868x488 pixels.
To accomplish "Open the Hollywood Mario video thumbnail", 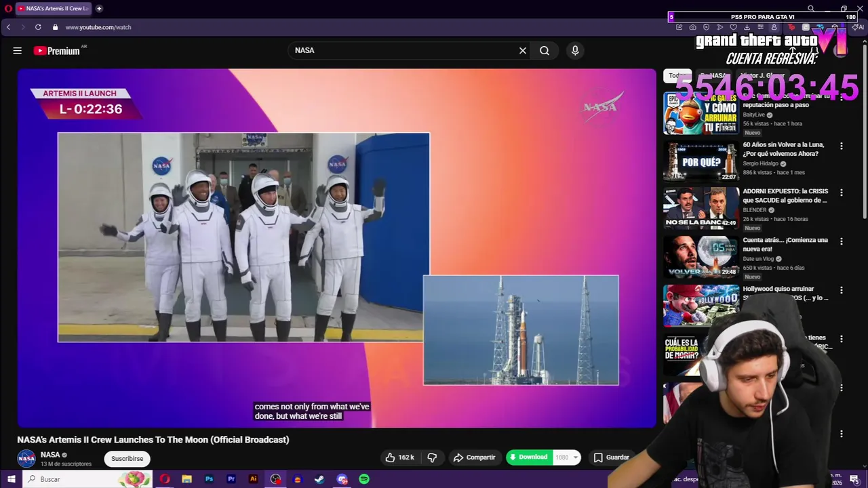I will coord(701,305).
